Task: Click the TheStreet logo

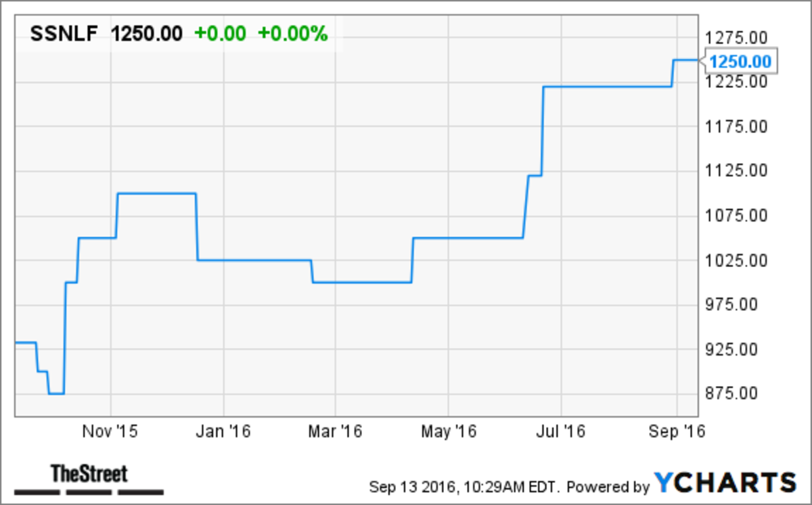Action: 89,479
